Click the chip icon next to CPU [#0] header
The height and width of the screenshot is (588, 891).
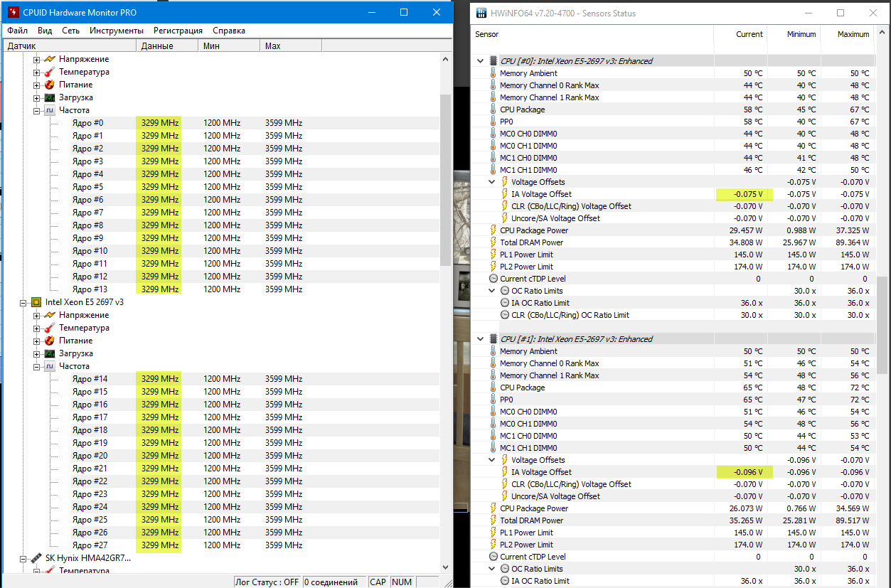pos(493,61)
